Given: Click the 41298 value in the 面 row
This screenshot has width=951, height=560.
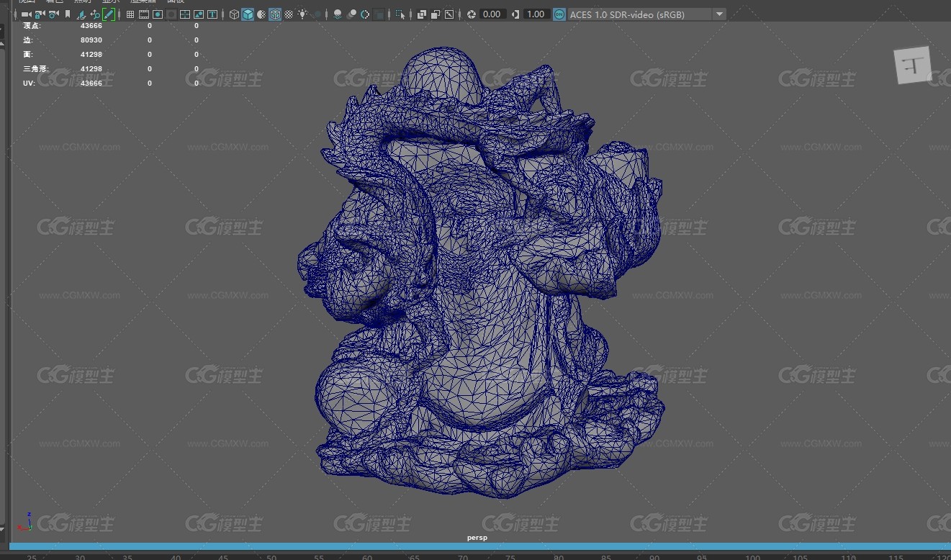Looking at the screenshot, I should tap(91, 55).
